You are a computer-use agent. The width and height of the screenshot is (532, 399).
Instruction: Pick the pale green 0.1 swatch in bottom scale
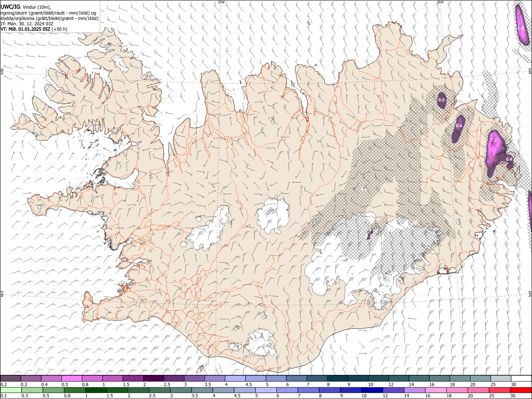click(x=11, y=390)
